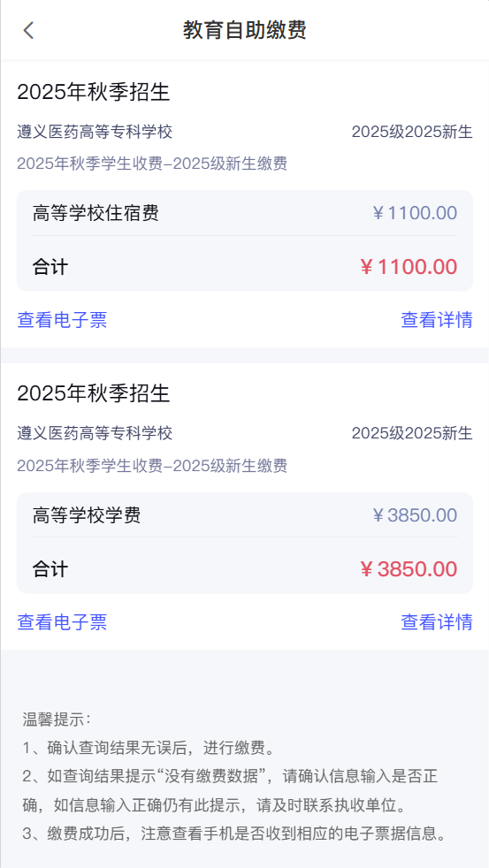Click 遵义医药高等专科学校 in the first card

(95, 132)
